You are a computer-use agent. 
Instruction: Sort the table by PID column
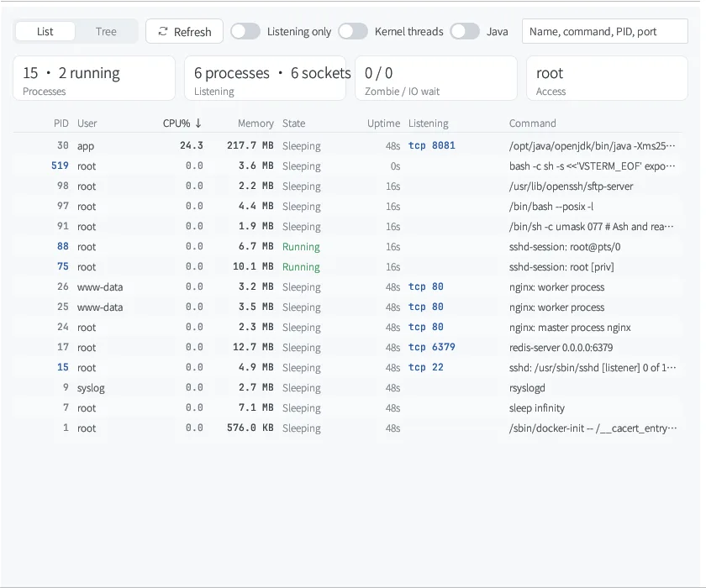pos(61,123)
